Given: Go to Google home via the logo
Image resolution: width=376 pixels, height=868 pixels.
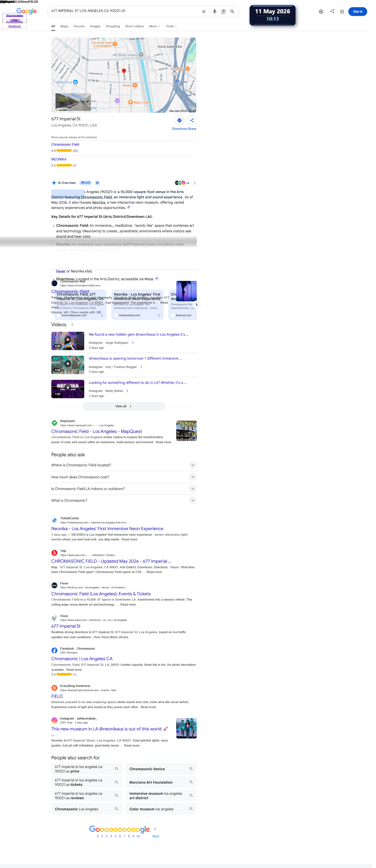Looking at the screenshot, I should pyautogui.click(x=27, y=11).
